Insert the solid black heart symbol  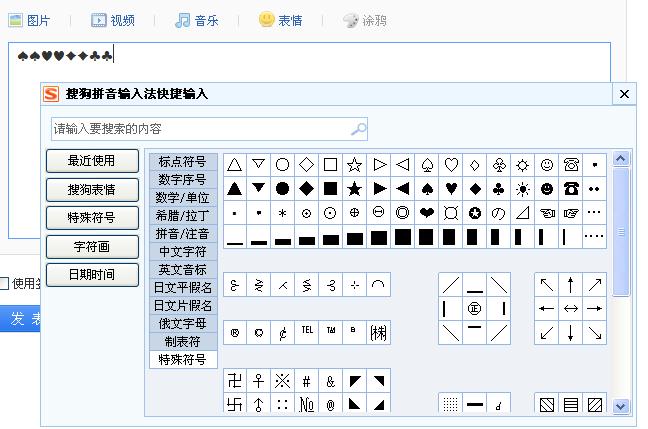(x=451, y=189)
